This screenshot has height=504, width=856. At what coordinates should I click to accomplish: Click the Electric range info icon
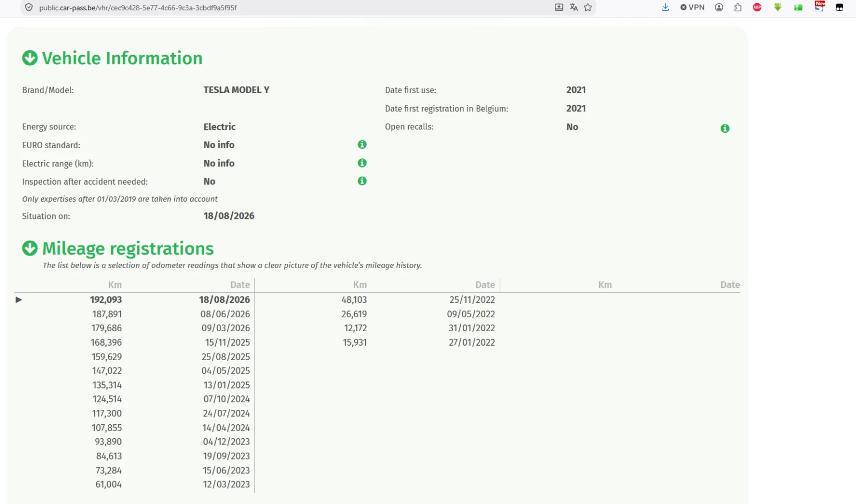click(x=362, y=163)
